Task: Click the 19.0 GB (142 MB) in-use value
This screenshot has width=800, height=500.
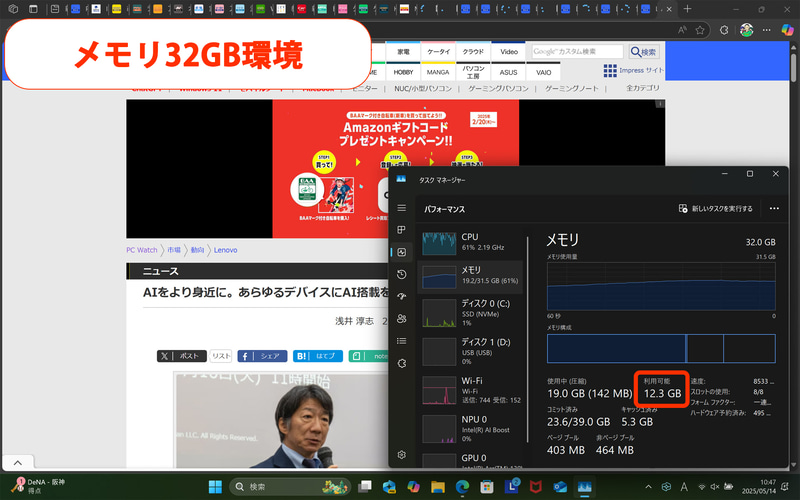Action: tap(589, 393)
